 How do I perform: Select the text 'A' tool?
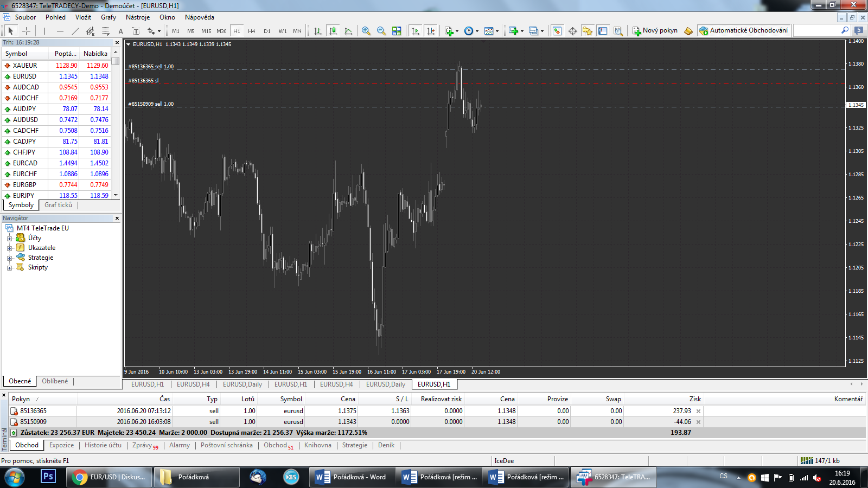[120, 31]
